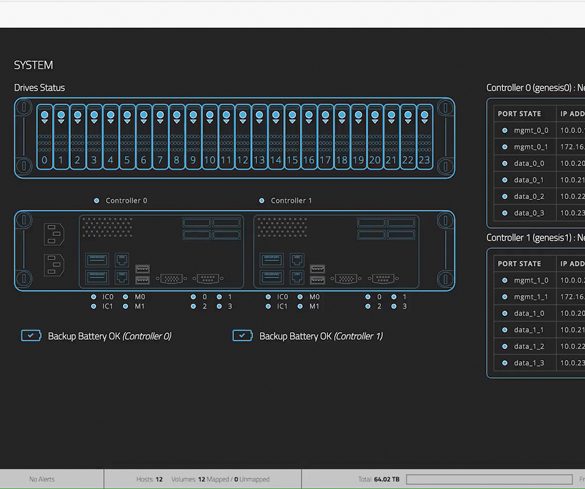The width and height of the screenshot is (585, 489).
Task: Select drive bay 20
Action: [375, 137]
